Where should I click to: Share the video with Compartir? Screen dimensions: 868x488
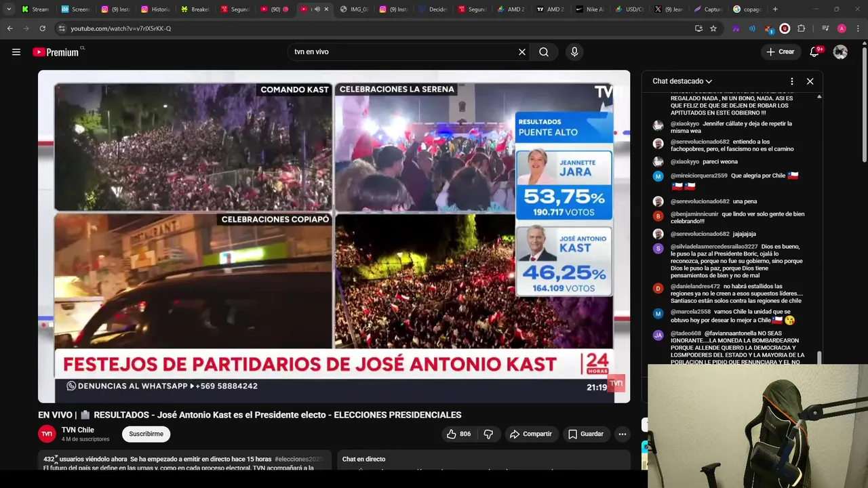click(x=531, y=434)
